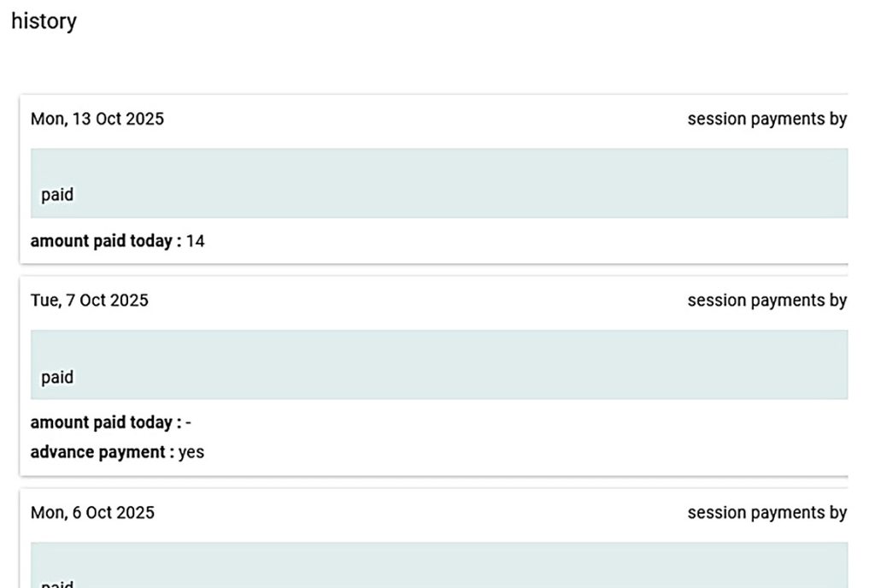This screenshot has width=875, height=588.
Task: Click amount paid today label on 13 Oct
Action: [106, 241]
